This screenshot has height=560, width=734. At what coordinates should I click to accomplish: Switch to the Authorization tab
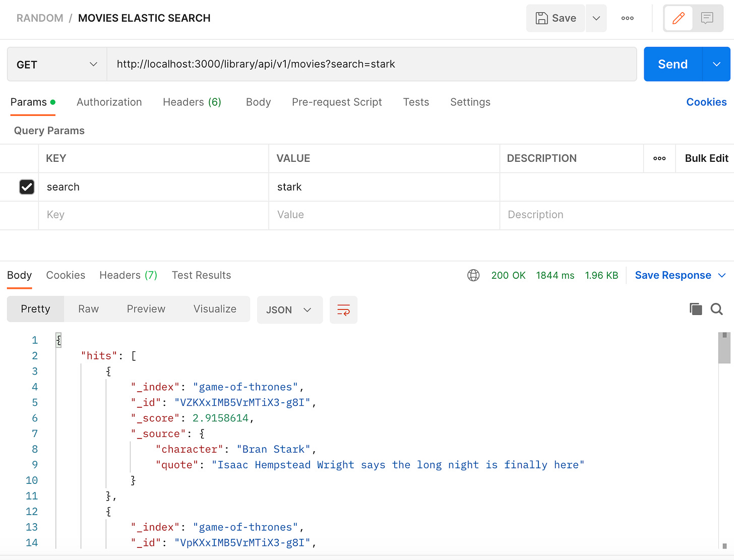109,102
